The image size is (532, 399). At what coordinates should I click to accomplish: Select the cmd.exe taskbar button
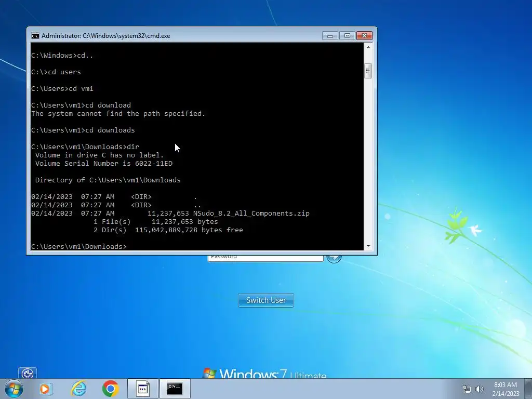click(x=175, y=389)
